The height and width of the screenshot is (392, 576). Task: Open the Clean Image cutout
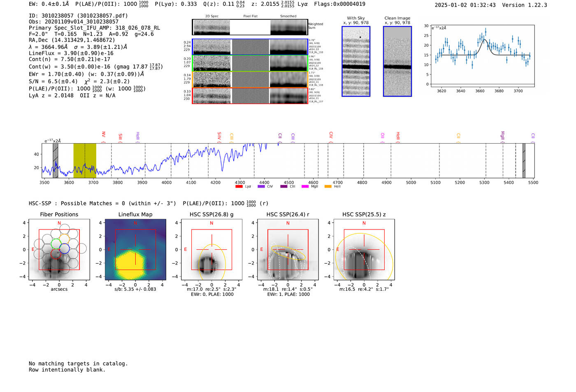click(397, 61)
